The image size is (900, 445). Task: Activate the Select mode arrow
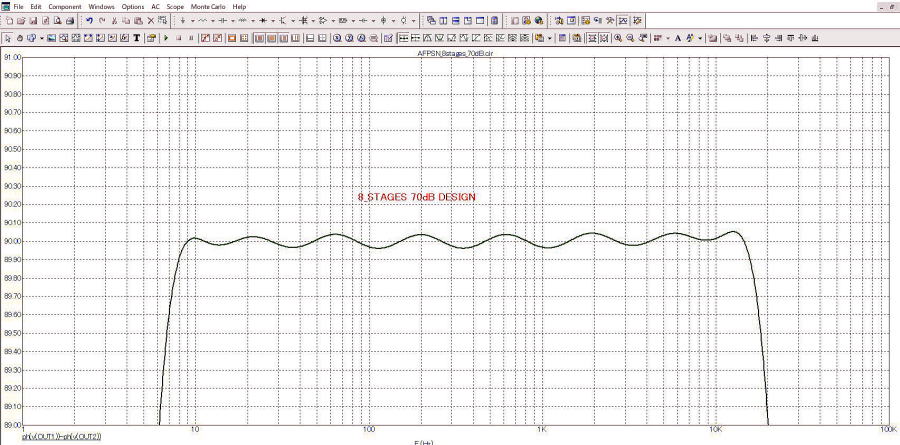pyautogui.click(x=8, y=38)
